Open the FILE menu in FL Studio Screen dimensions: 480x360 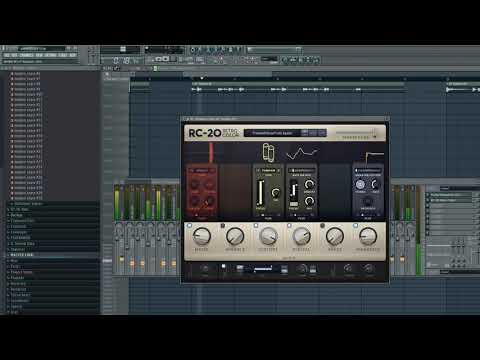pos(6,55)
